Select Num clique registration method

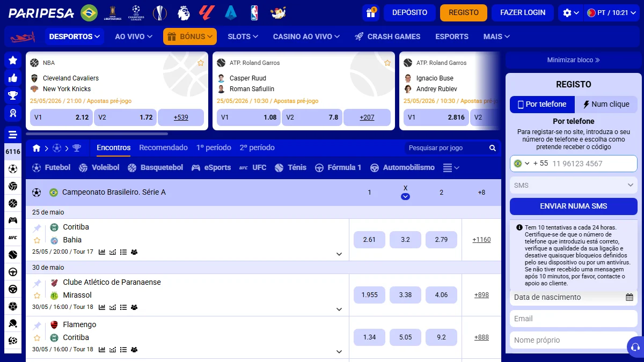(x=606, y=104)
